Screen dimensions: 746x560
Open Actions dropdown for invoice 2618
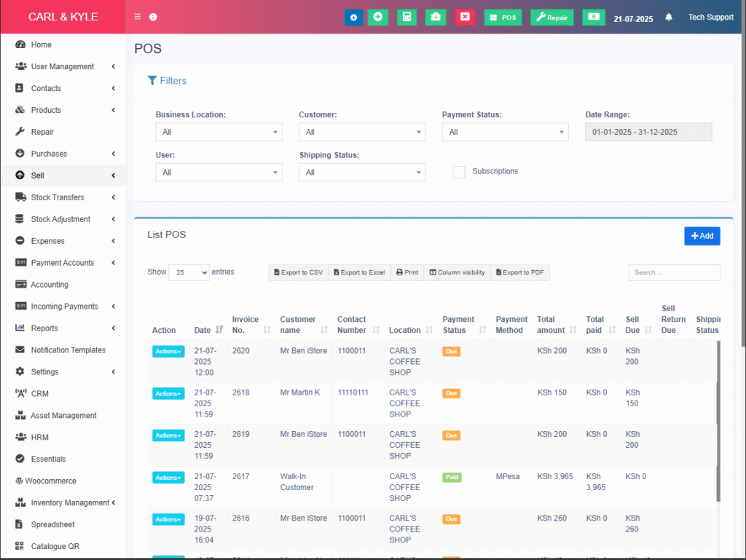(x=168, y=394)
